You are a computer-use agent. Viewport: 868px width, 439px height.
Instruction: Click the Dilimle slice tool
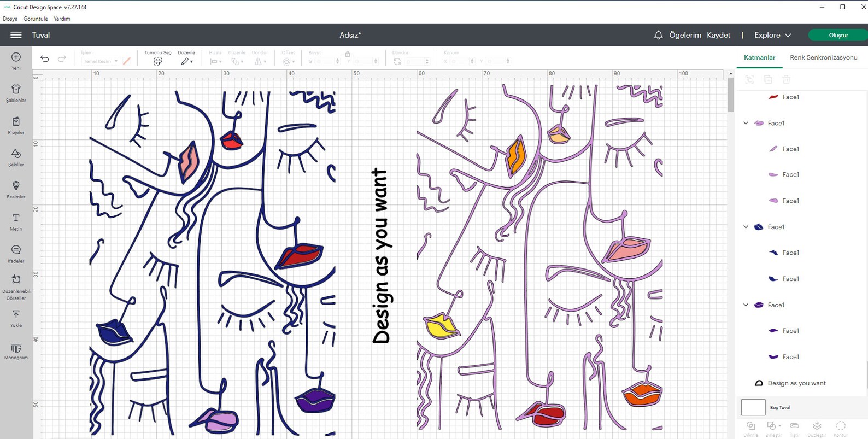point(751,429)
